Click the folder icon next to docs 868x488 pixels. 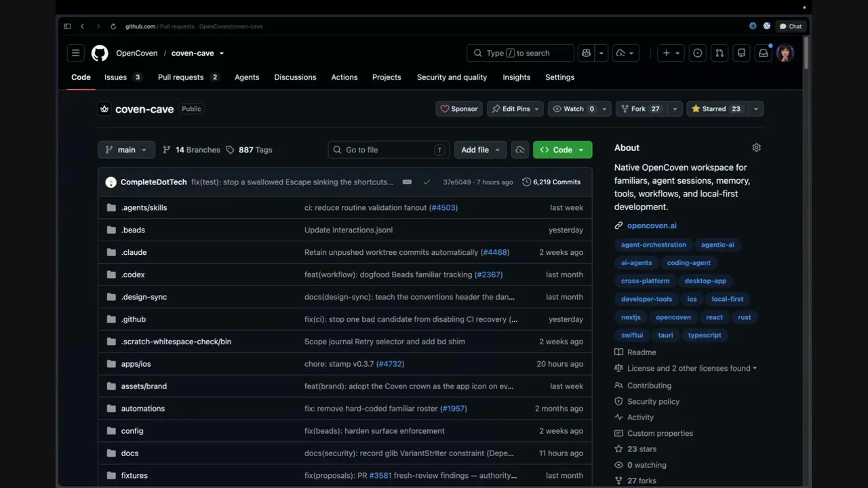[112, 453]
